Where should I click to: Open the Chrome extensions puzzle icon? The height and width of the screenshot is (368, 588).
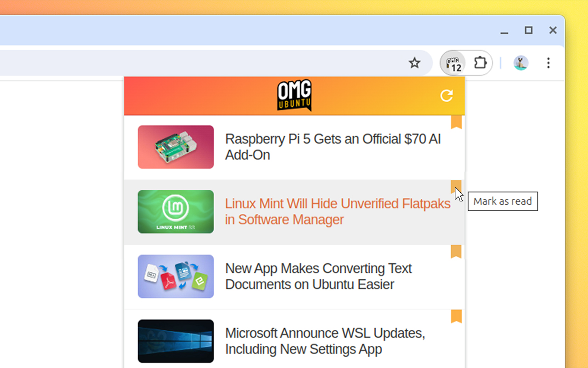click(x=480, y=63)
